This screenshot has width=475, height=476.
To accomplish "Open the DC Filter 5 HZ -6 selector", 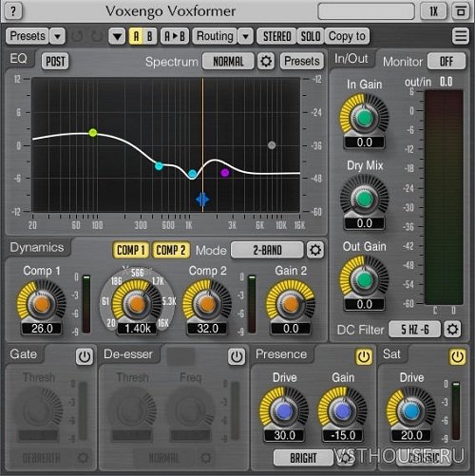I will (415, 330).
